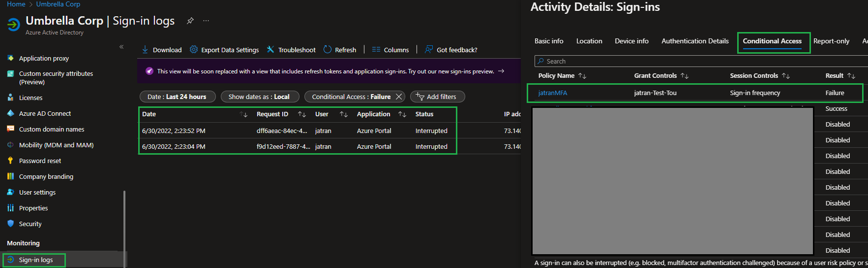
Task: Click the Company branding icon
Action: pyautogui.click(x=10, y=176)
